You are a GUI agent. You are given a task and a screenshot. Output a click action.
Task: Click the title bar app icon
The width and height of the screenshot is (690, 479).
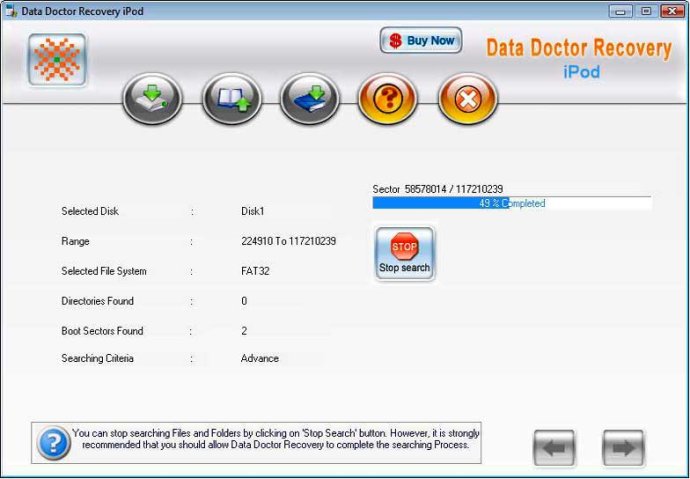(11, 11)
